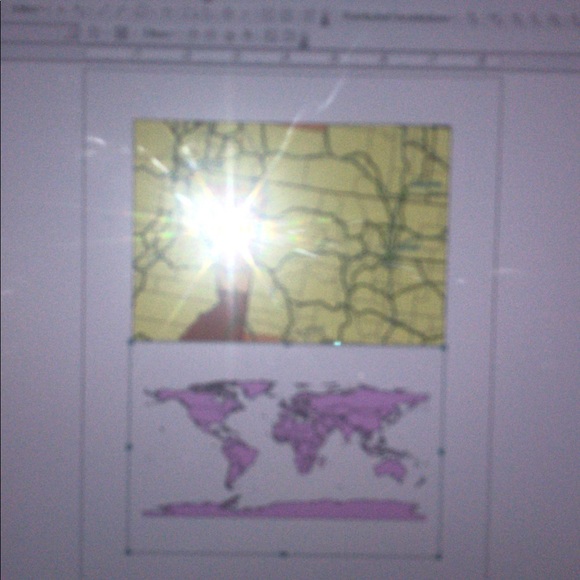Click bottom-left selection handle of world map frame
Viewport: 580px width, 580px height.
click(x=128, y=552)
